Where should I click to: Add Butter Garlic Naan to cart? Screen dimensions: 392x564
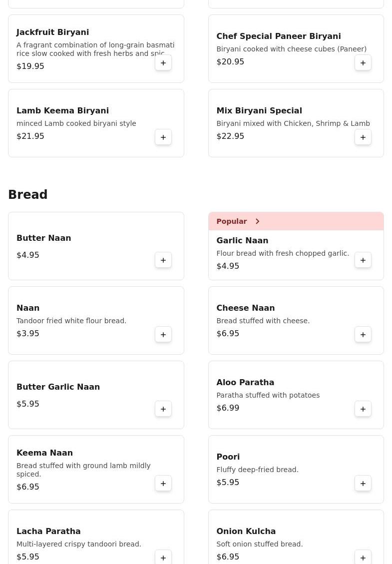click(x=163, y=409)
